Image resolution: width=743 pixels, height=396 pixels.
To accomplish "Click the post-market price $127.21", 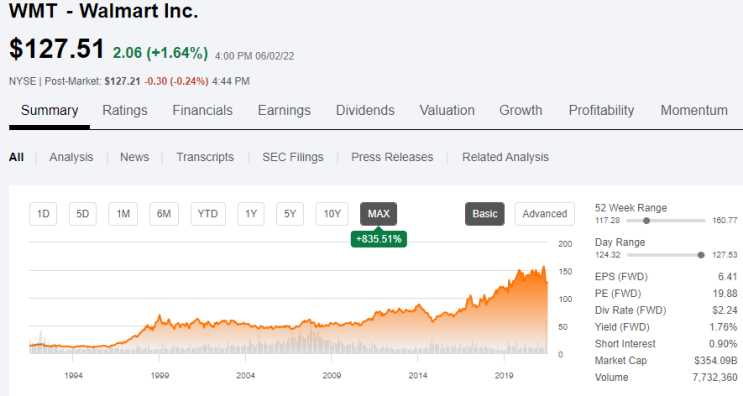I will tap(122, 81).
